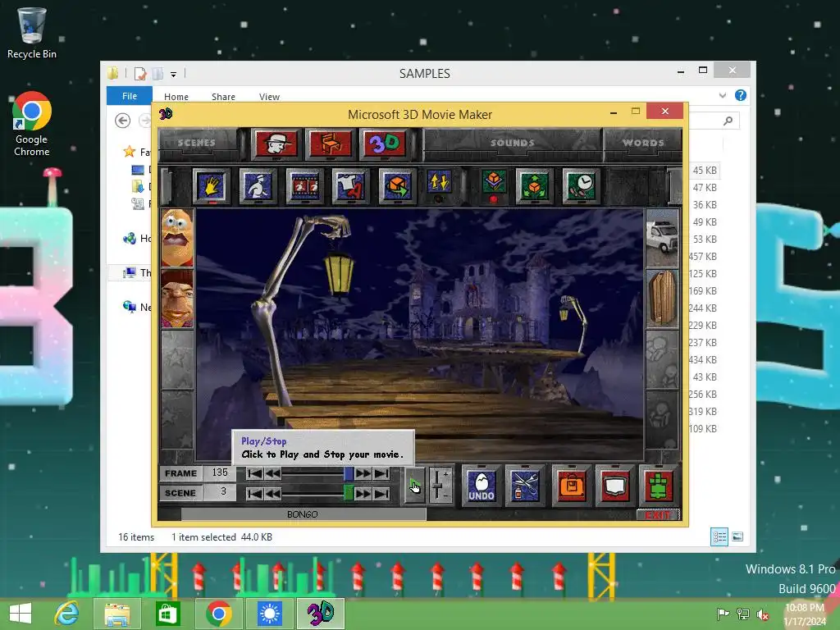
Task: Open Help in the SAMPLES window
Action: pyautogui.click(x=741, y=95)
